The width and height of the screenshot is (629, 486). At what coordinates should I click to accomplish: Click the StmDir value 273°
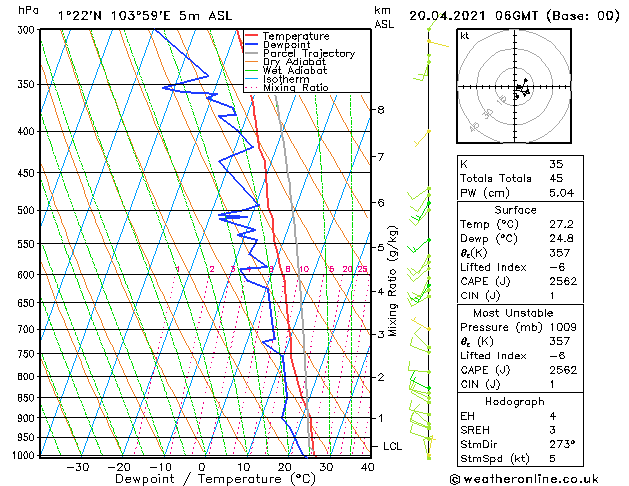(562, 445)
